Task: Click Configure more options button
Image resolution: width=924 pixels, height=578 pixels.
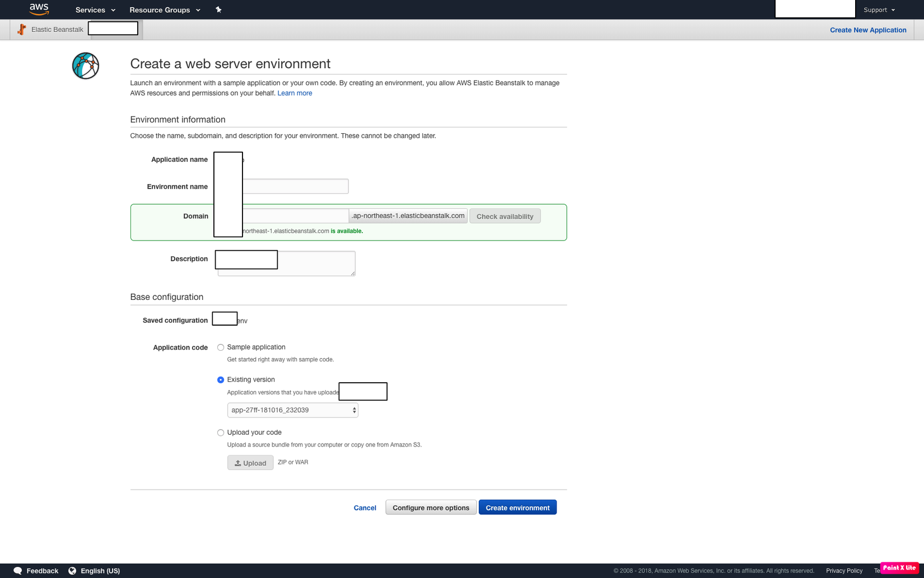Action: pyautogui.click(x=431, y=507)
